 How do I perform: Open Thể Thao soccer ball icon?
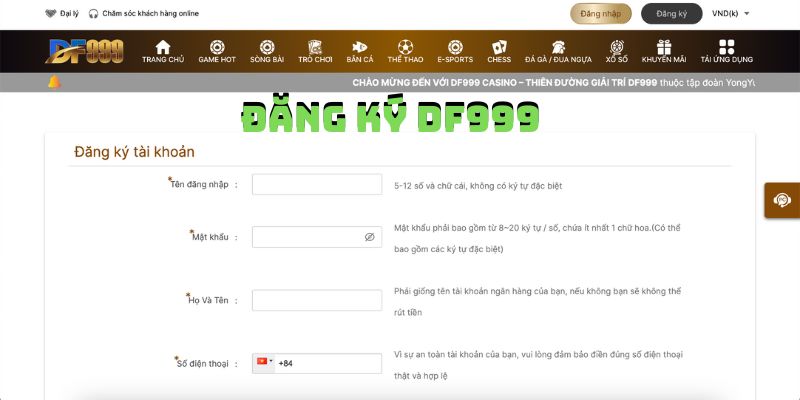click(x=405, y=47)
